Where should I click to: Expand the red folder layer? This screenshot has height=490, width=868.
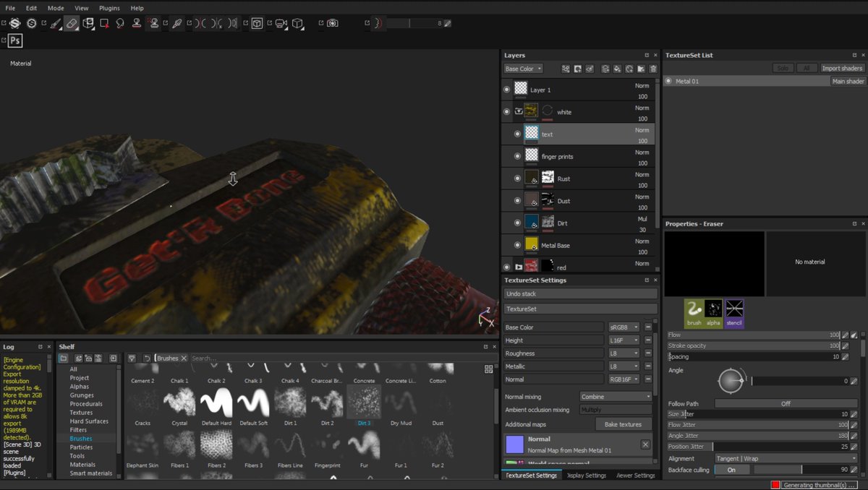click(x=519, y=267)
